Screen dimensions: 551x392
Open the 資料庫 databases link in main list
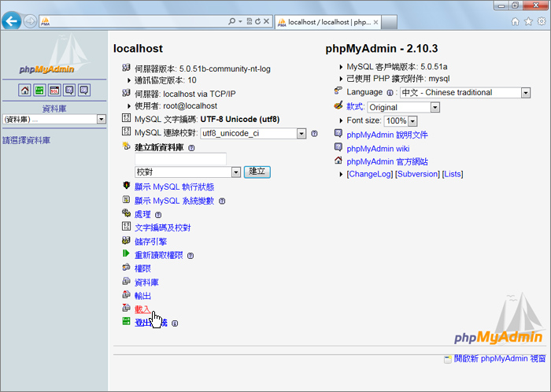tap(146, 283)
